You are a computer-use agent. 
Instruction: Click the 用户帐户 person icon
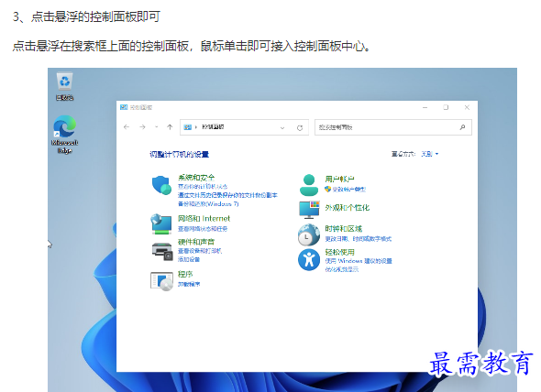tap(309, 184)
